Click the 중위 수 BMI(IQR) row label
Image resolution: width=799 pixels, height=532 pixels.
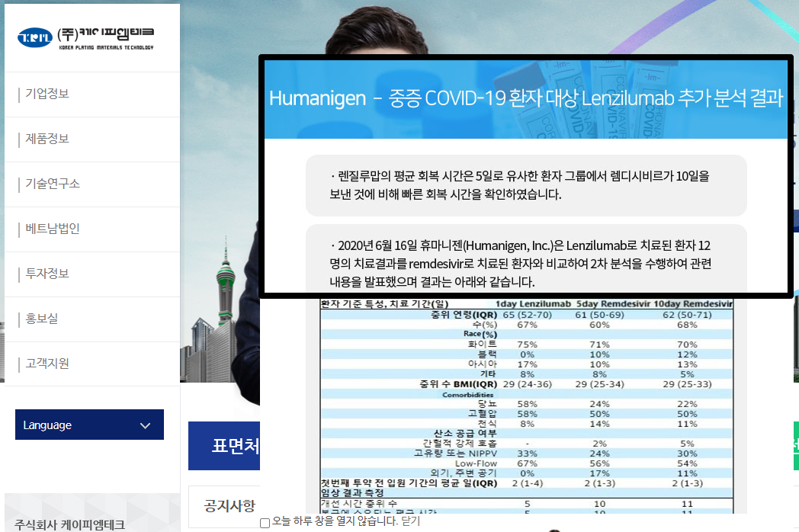click(x=458, y=384)
